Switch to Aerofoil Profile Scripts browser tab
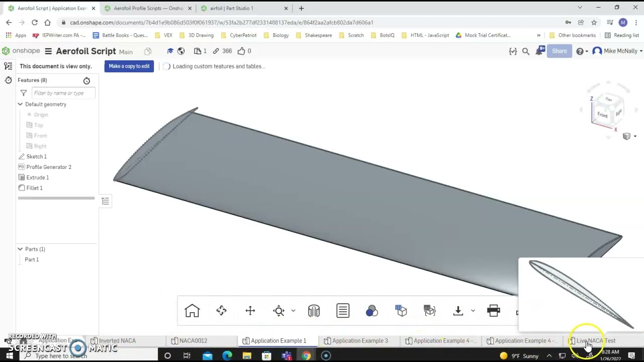Viewport: 644px width, 362px height. pyautogui.click(x=148, y=8)
